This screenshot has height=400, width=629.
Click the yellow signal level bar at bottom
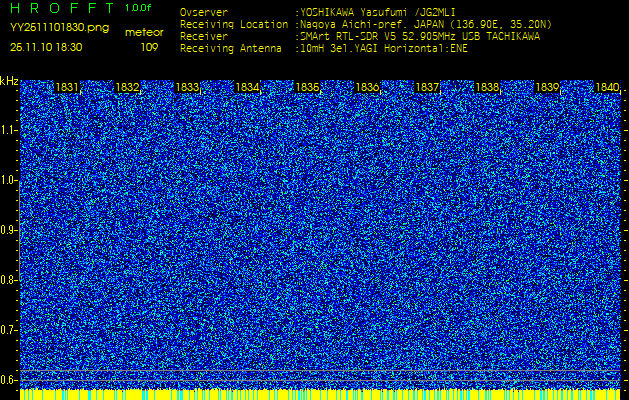tap(320, 394)
